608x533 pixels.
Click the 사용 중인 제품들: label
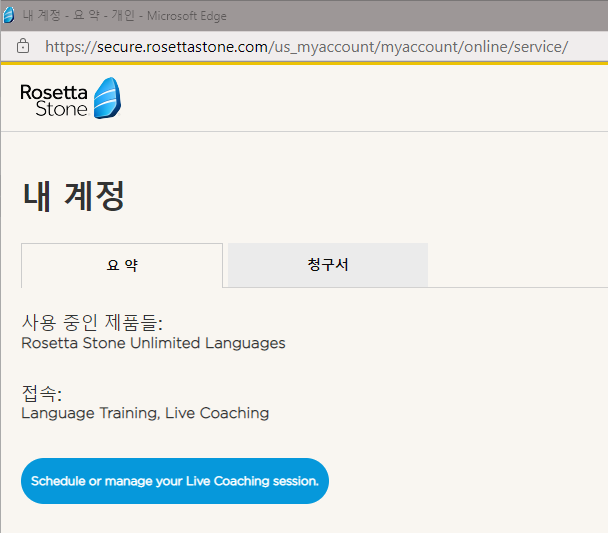tap(92, 323)
